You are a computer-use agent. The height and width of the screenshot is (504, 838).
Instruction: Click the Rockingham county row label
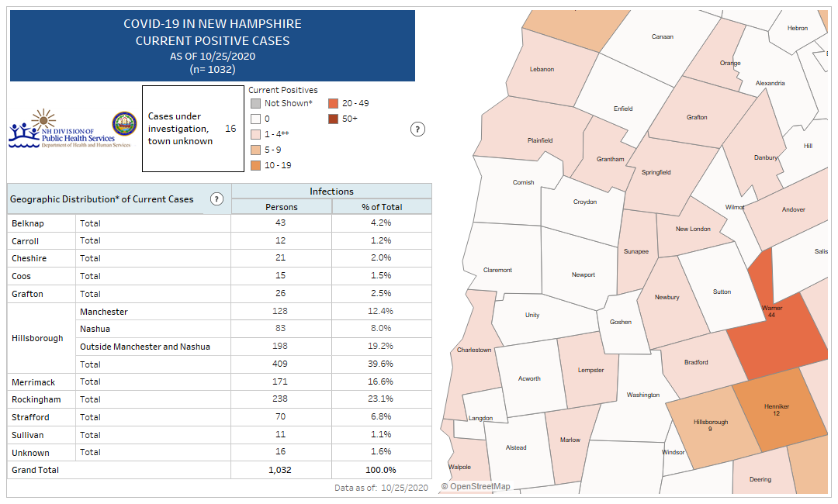(x=29, y=399)
